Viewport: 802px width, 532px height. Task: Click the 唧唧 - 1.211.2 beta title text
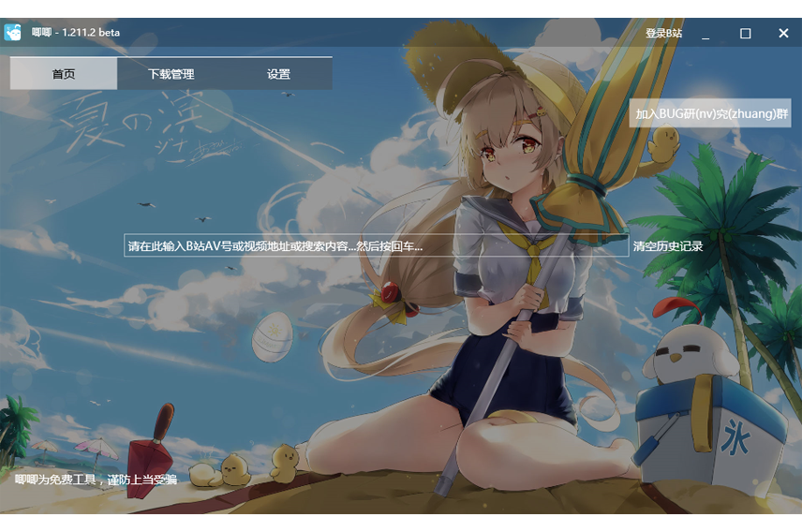coord(76,32)
